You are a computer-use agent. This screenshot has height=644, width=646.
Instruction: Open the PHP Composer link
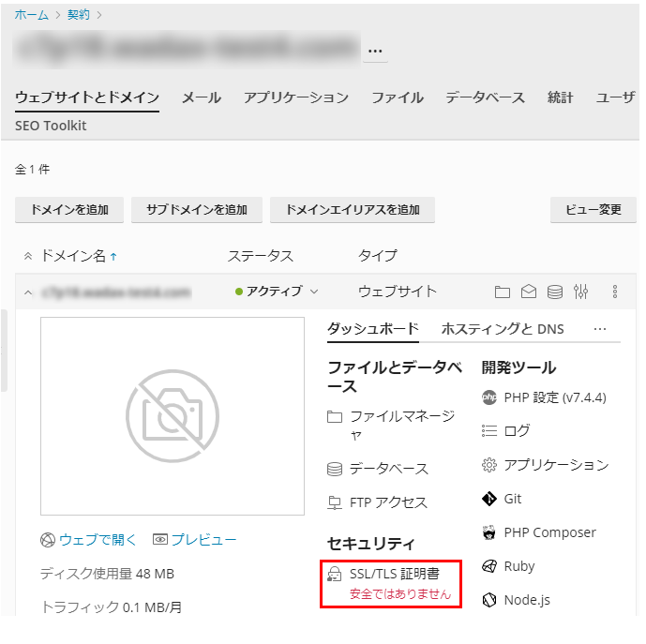(x=550, y=532)
